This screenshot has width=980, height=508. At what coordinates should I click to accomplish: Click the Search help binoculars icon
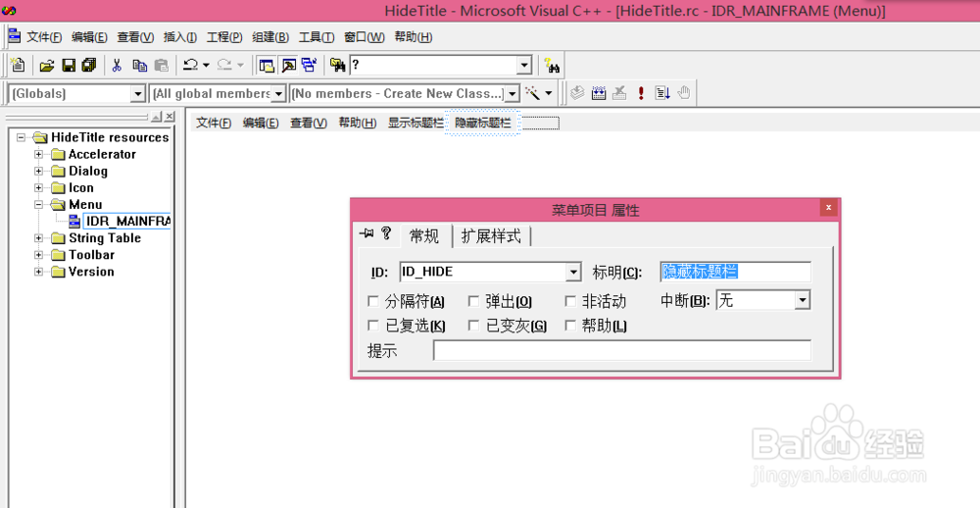(x=552, y=65)
